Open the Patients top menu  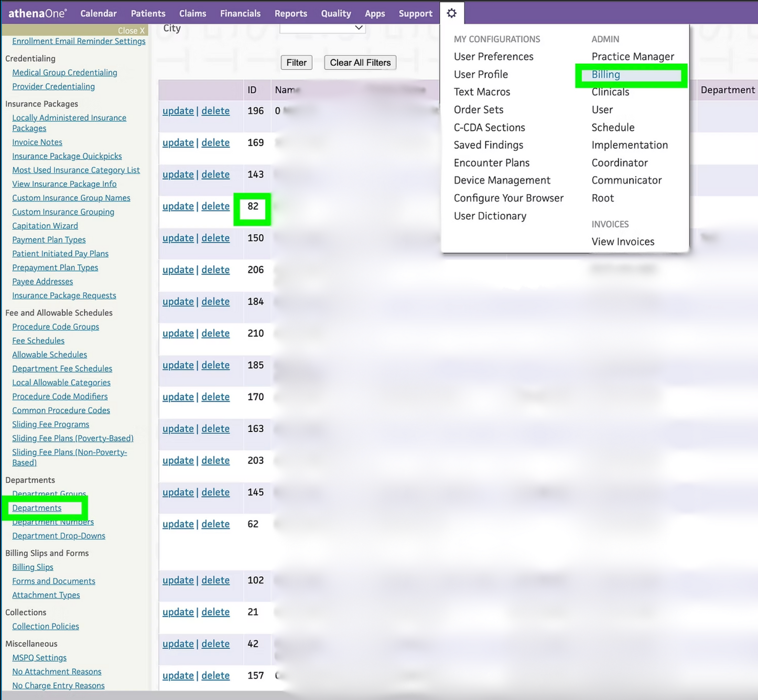click(x=148, y=13)
